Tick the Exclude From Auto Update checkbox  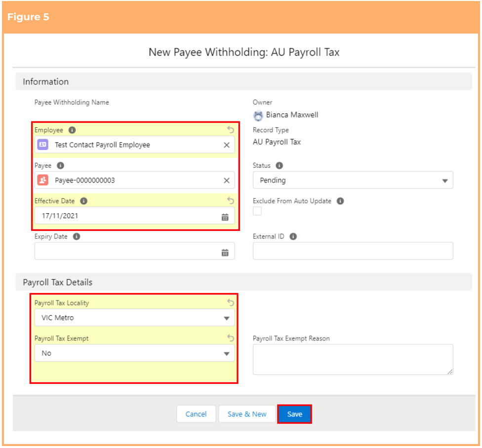(x=257, y=211)
